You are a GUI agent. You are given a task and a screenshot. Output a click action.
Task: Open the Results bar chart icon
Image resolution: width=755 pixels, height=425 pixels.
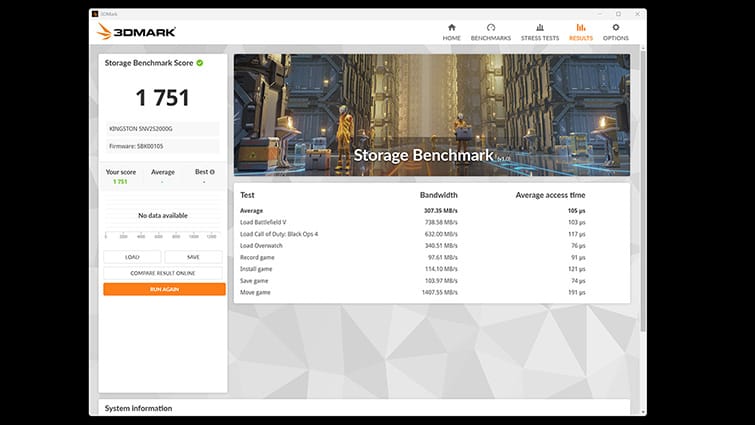pyautogui.click(x=581, y=27)
